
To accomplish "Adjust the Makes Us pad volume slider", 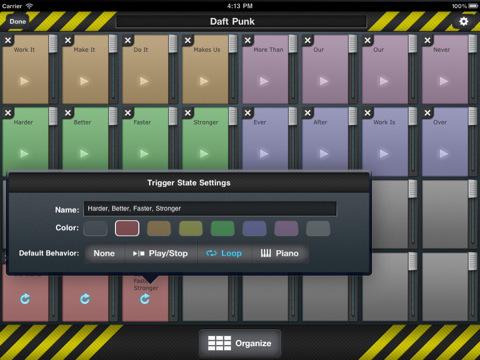I will tap(233, 69).
